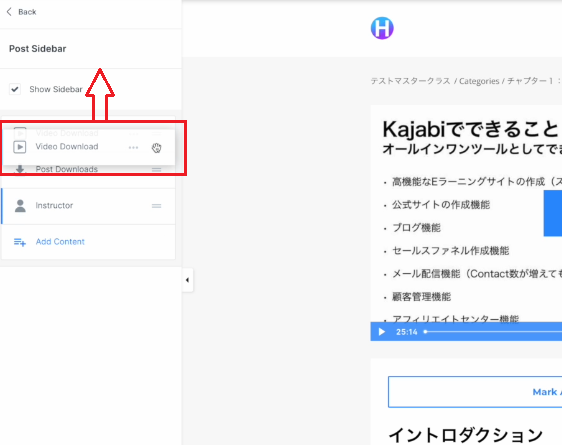
Task: Click the Back label text
Action: pyautogui.click(x=27, y=12)
